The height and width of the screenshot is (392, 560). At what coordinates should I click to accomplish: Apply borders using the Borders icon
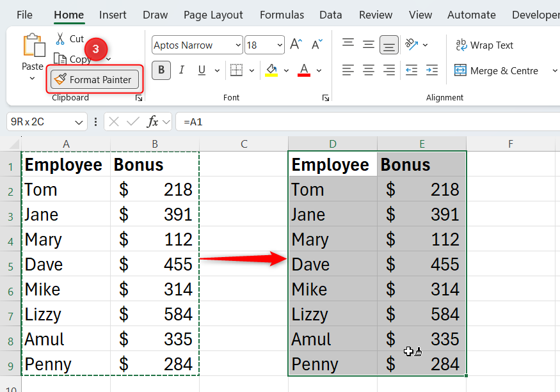[236, 70]
